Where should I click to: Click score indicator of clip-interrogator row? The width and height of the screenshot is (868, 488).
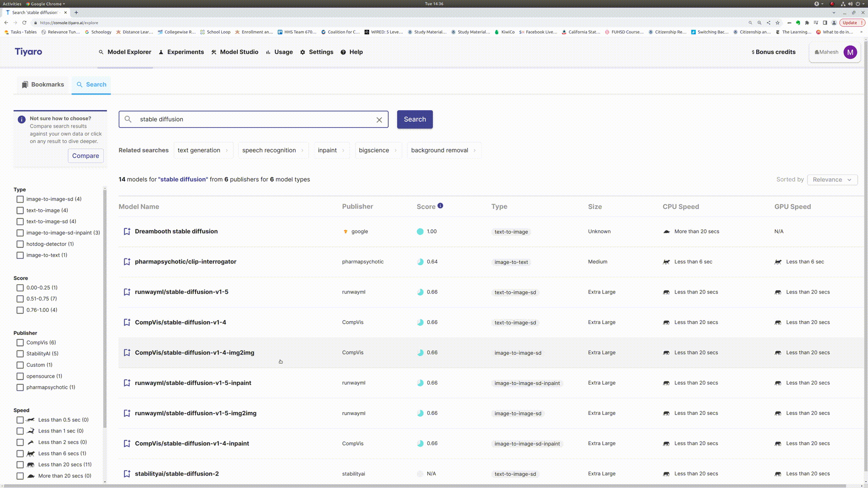tap(420, 262)
